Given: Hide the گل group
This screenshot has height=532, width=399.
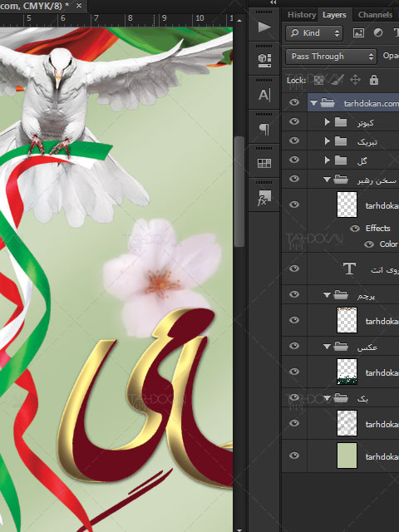Looking at the screenshot, I should [294, 160].
